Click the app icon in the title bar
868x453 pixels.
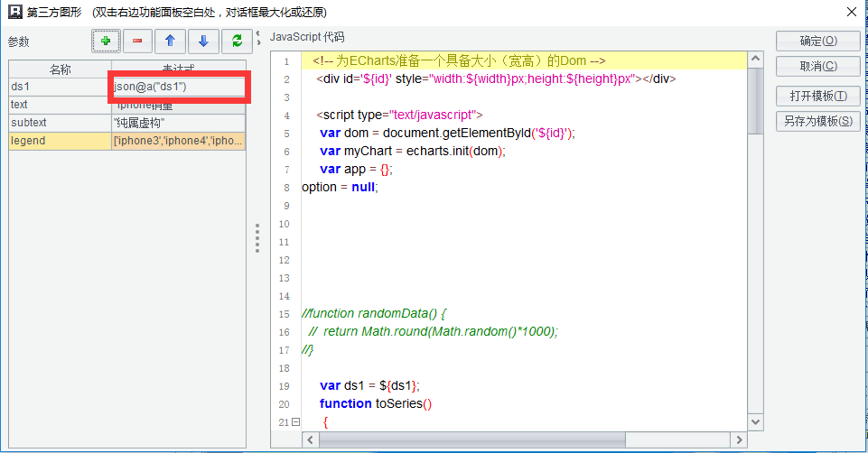(x=14, y=13)
